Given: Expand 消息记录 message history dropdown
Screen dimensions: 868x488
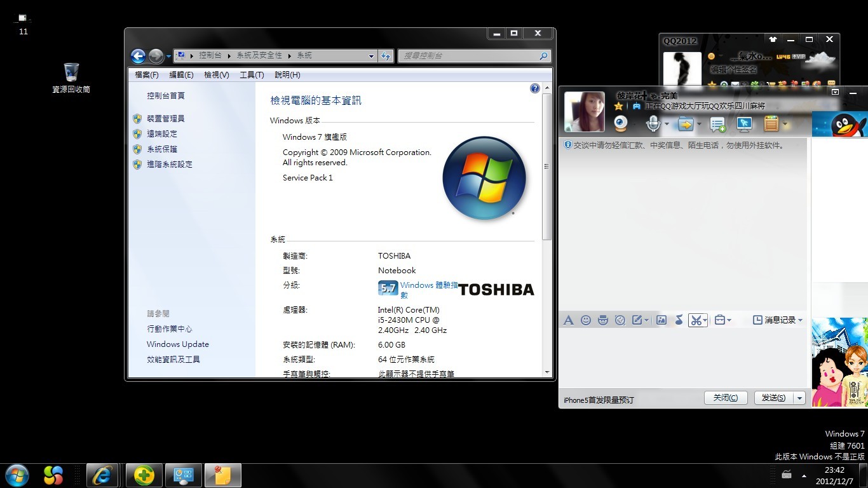Looking at the screenshot, I should tap(800, 320).
